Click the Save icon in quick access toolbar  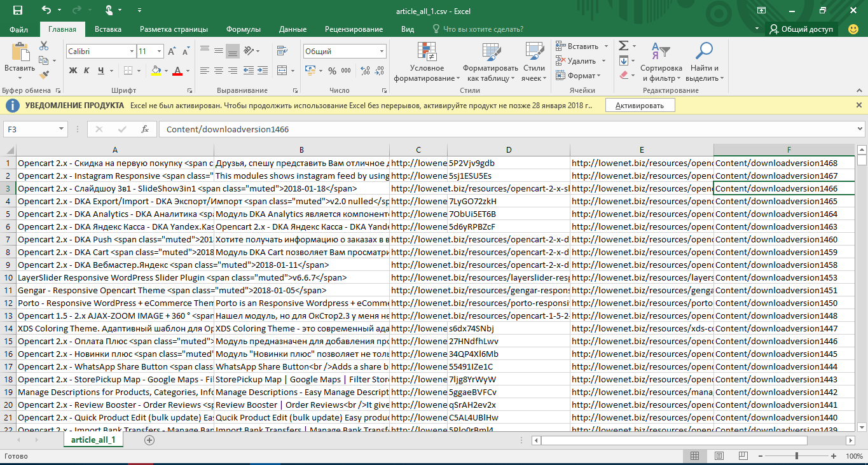18,10
